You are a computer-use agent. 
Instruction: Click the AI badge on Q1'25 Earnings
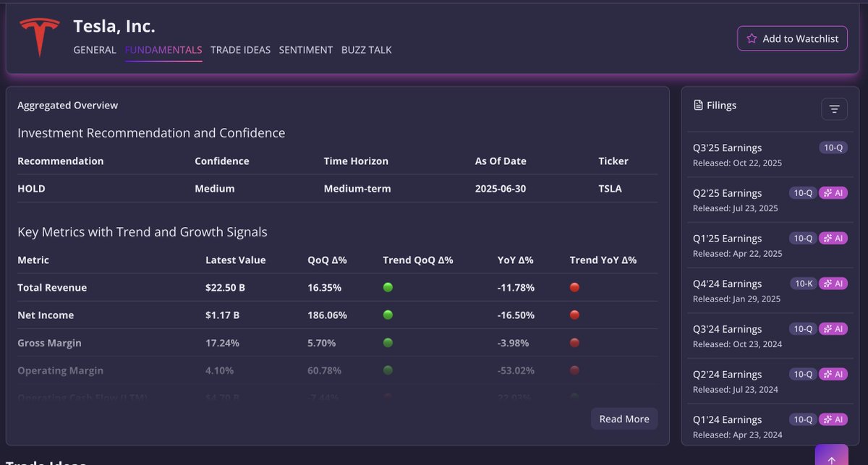click(833, 238)
